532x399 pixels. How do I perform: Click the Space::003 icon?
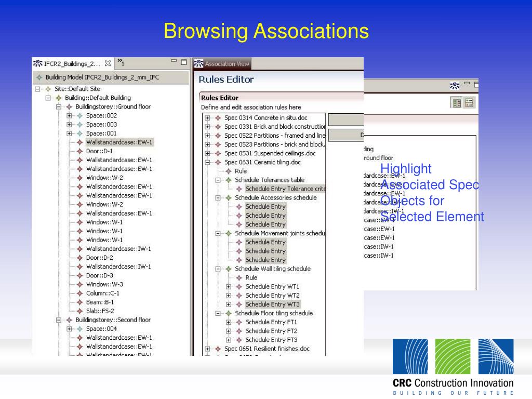pyautogui.click(x=79, y=125)
